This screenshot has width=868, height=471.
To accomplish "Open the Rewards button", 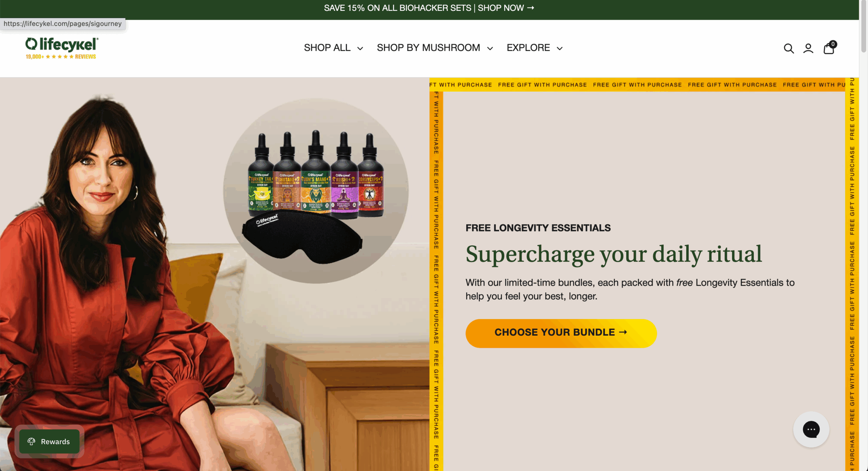I will click(x=49, y=441).
